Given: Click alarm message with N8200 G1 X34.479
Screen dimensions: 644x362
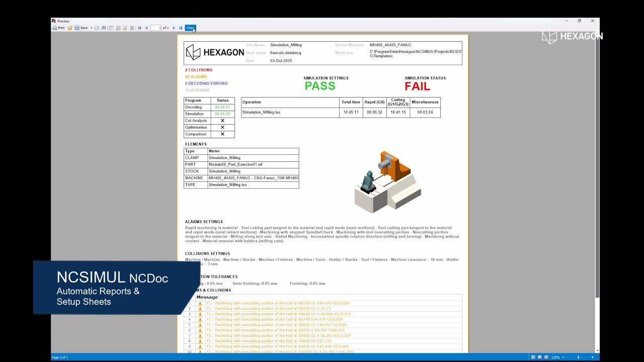Looking at the screenshot, I should point(278,303).
